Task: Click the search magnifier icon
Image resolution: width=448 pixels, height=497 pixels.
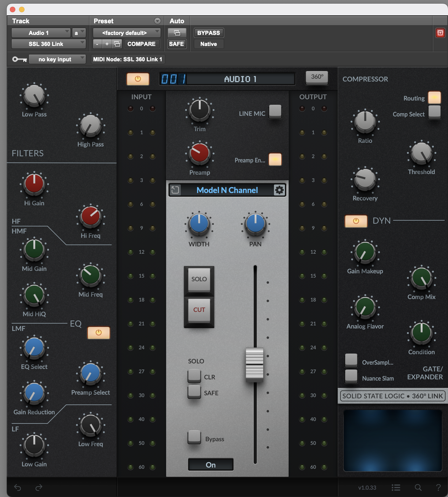Action: (418, 487)
